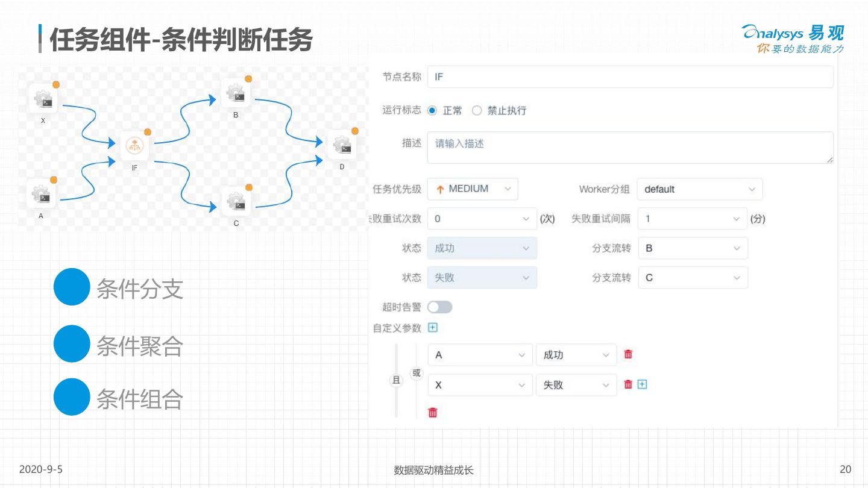Open the 失败重试次数 dropdown
The width and height of the screenshot is (868, 488).
482,219
